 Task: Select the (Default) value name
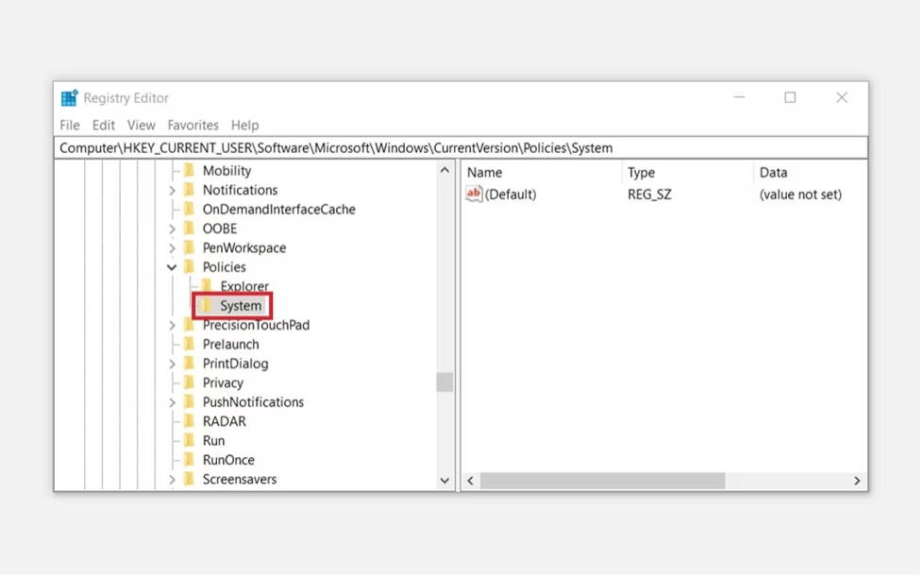(x=511, y=195)
